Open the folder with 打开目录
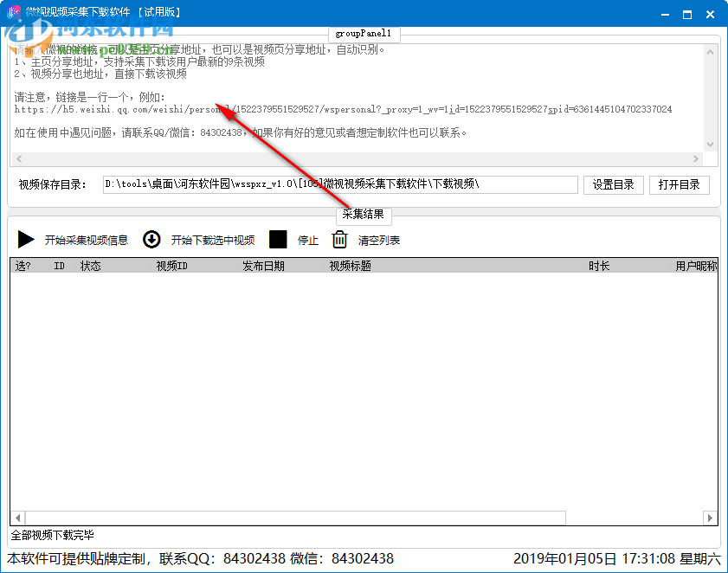Screen dimensions: 728x573 (679, 185)
